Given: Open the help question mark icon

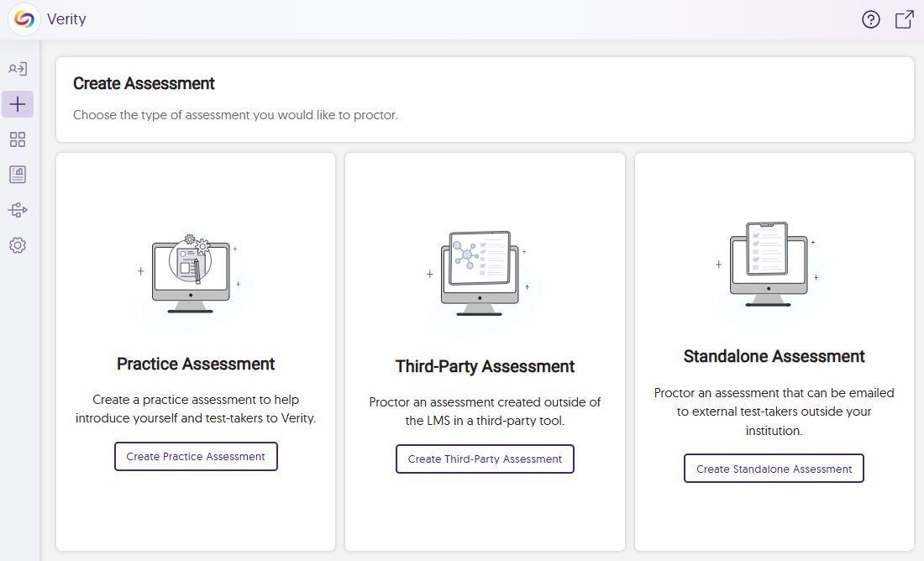Looking at the screenshot, I should point(871,19).
